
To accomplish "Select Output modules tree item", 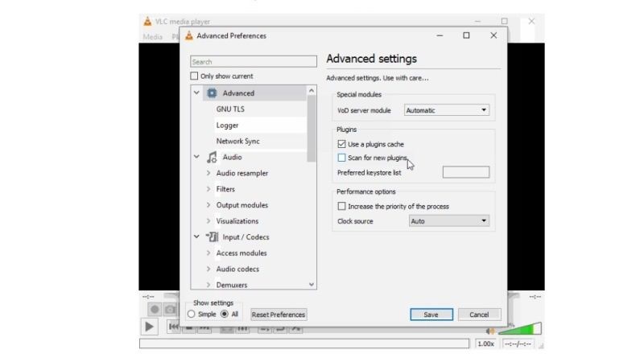I will pos(242,205).
